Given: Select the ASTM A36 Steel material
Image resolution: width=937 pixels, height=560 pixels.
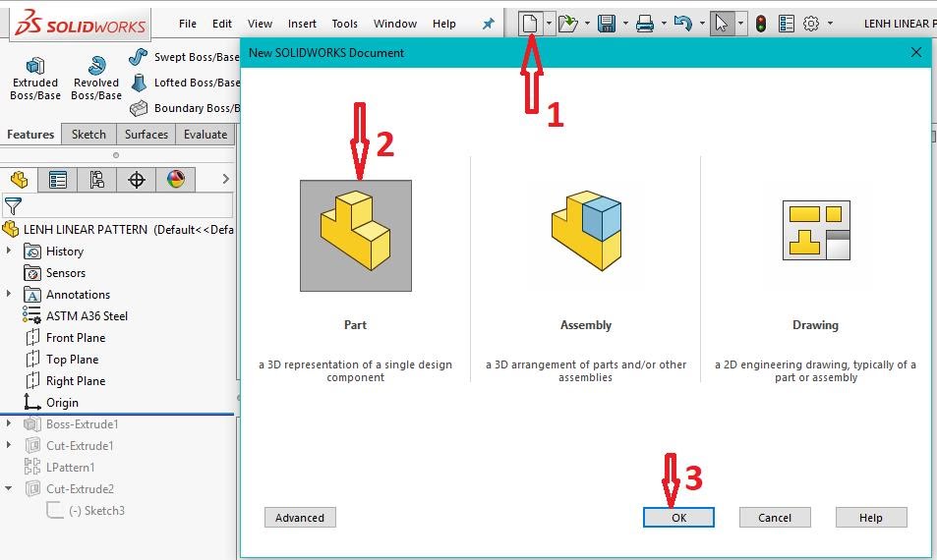Looking at the screenshot, I should click(x=76, y=315).
